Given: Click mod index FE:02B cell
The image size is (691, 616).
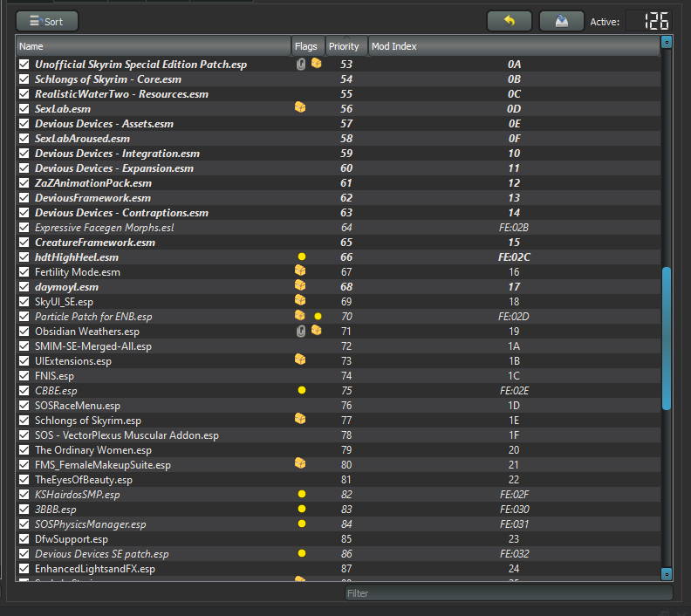Looking at the screenshot, I should pyautogui.click(x=514, y=228).
